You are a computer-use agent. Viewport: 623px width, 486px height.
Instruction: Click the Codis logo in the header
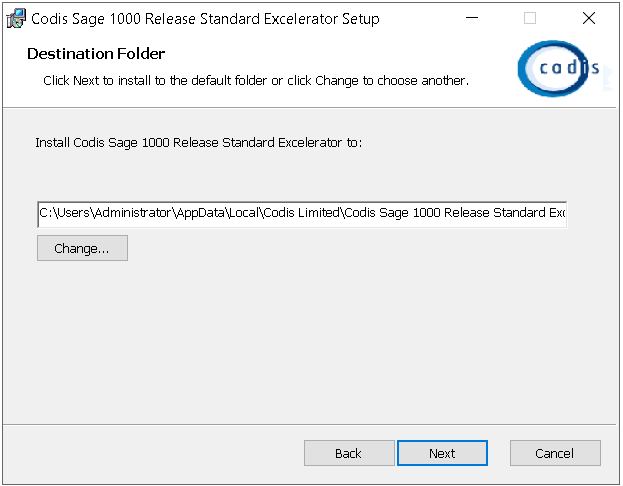[x=559, y=68]
